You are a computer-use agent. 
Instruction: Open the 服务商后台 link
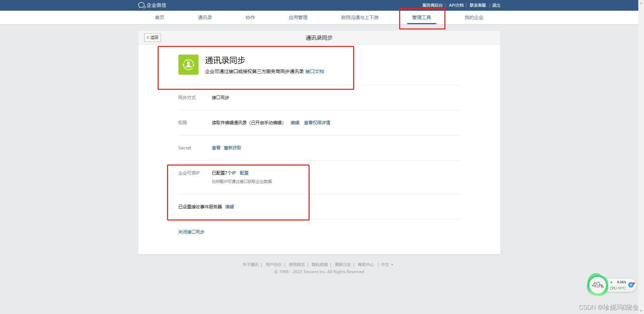click(432, 5)
